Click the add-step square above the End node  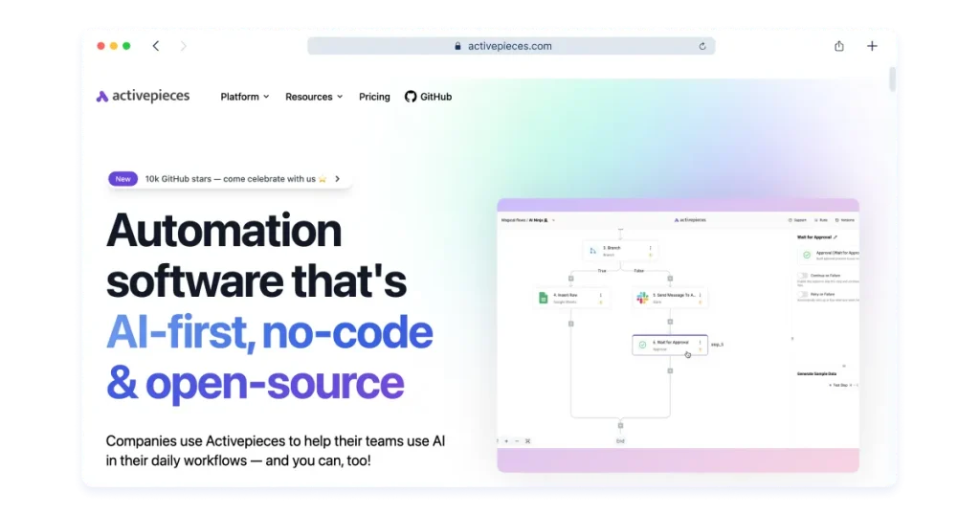pos(620,426)
